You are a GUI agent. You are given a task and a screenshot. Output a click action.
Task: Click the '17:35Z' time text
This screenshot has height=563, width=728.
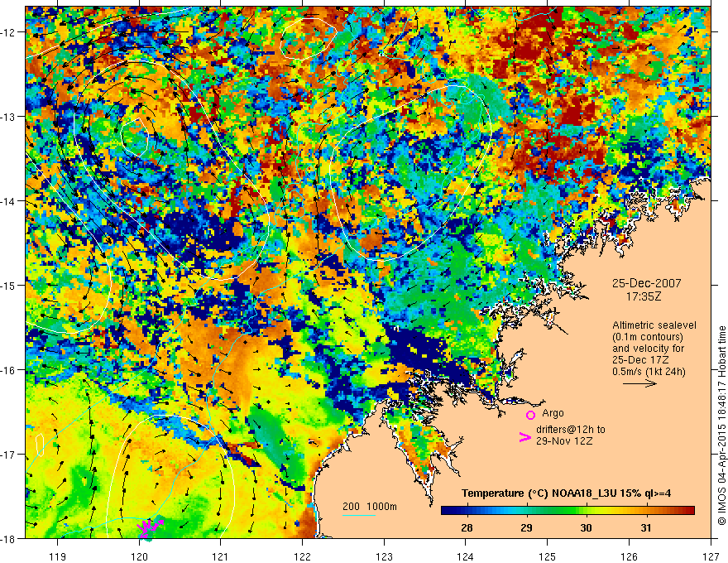(x=643, y=296)
